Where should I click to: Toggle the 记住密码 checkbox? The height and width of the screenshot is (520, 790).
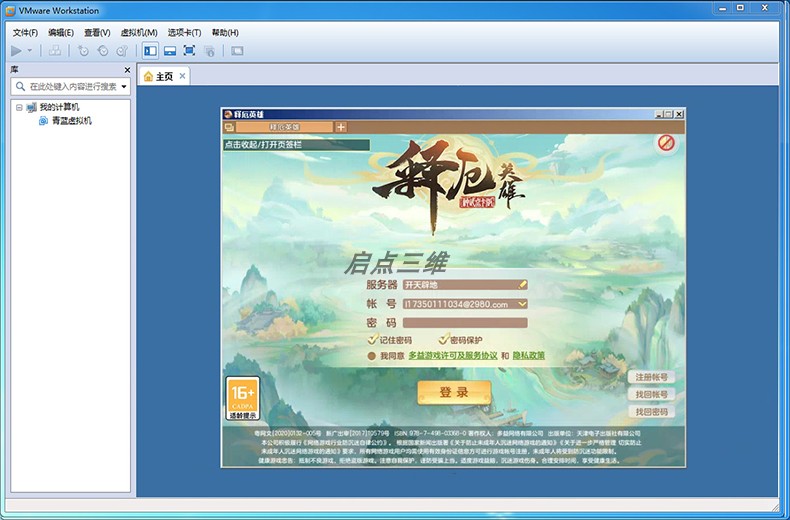point(373,339)
